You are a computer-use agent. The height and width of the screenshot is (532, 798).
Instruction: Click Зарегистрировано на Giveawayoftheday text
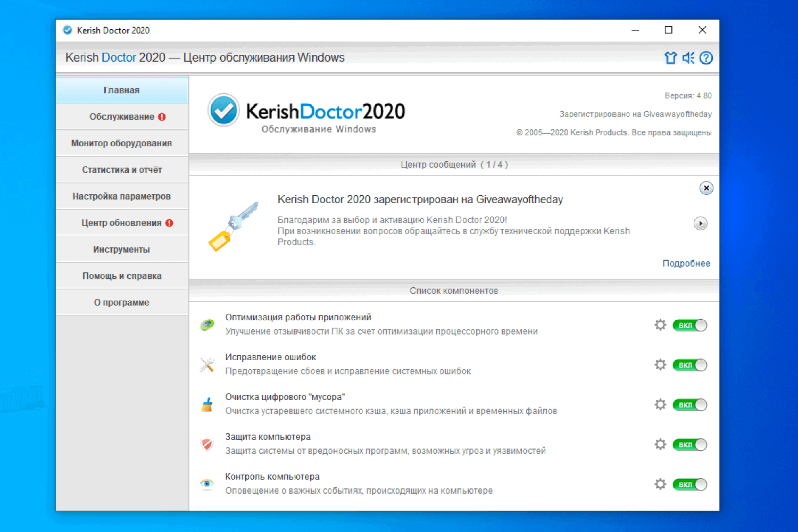[x=636, y=114]
